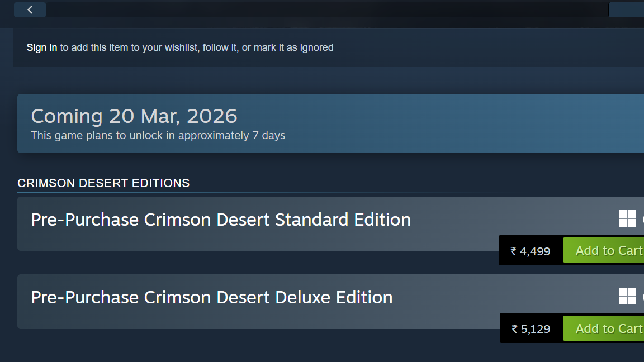Click the ₹ 5,129 price label
This screenshot has width=644, height=362.
pyautogui.click(x=531, y=329)
